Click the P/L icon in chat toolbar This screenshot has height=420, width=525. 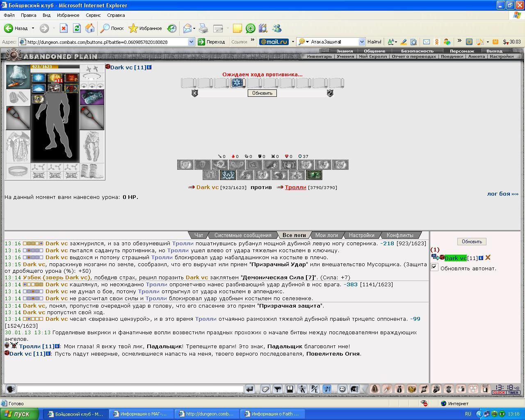click(x=315, y=389)
